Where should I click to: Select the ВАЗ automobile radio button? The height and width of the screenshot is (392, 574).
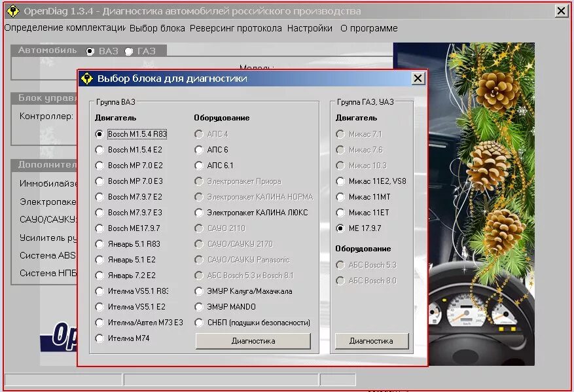90,51
